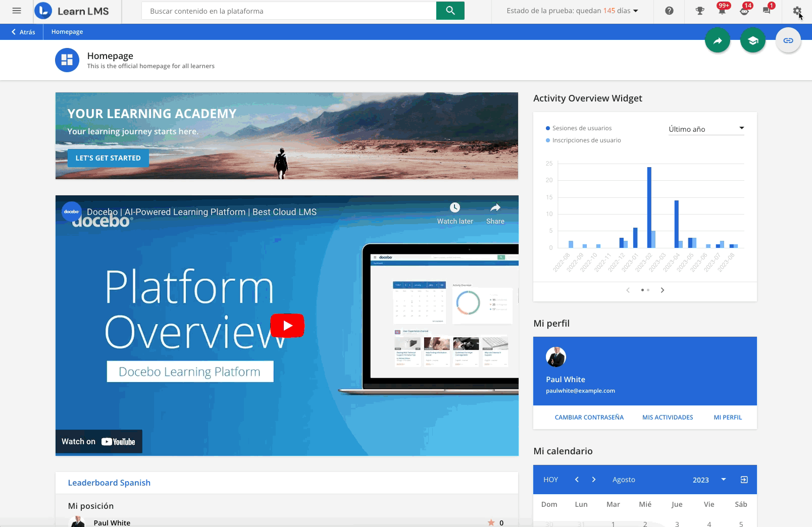This screenshot has width=812, height=527.
Task: Click the green search magnifier button
Action: click(x=450, y=11)
